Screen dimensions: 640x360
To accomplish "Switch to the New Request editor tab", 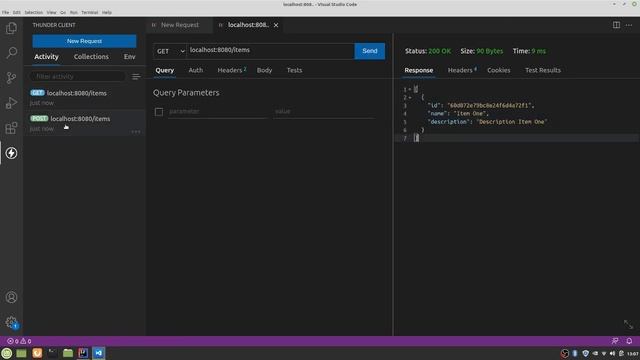I will point(180,25).
